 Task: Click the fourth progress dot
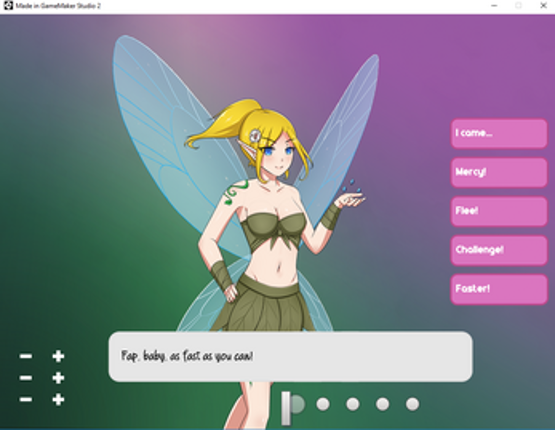383,404
